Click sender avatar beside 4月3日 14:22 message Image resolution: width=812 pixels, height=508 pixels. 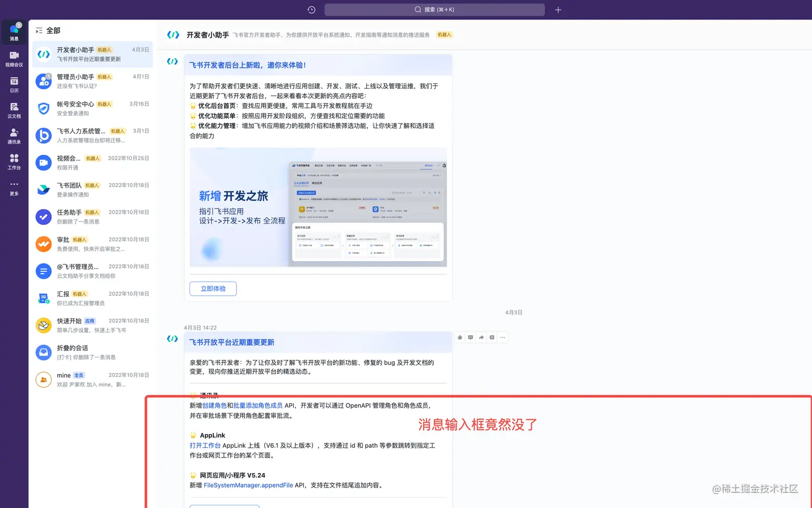[172, 339]
